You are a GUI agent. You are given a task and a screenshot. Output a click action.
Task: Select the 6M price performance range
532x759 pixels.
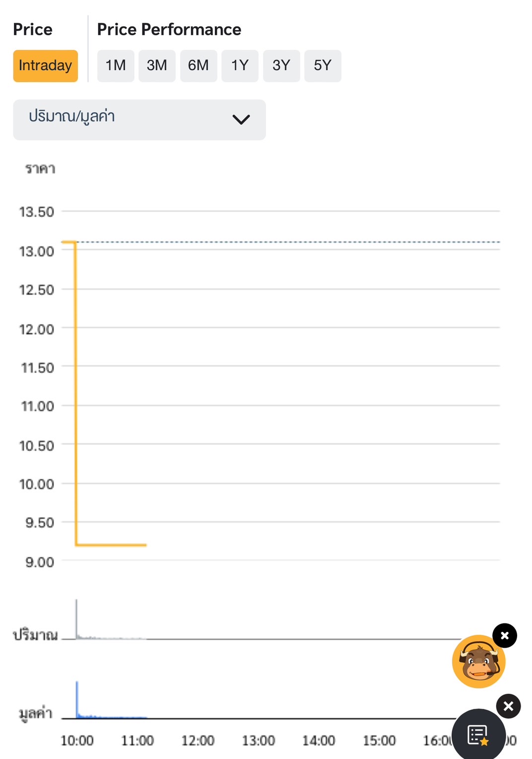[199, 66]
